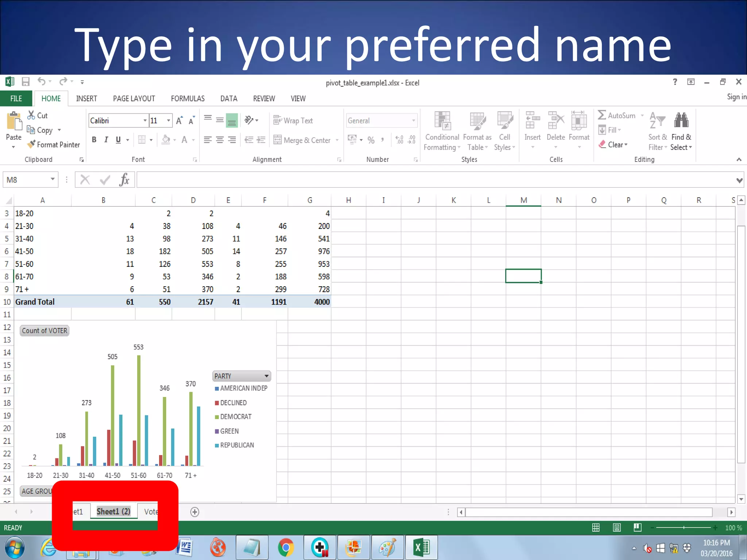Switch to Page Layout view in status bar
Viewport: 747px width, 560px height.
pos(617,528)
